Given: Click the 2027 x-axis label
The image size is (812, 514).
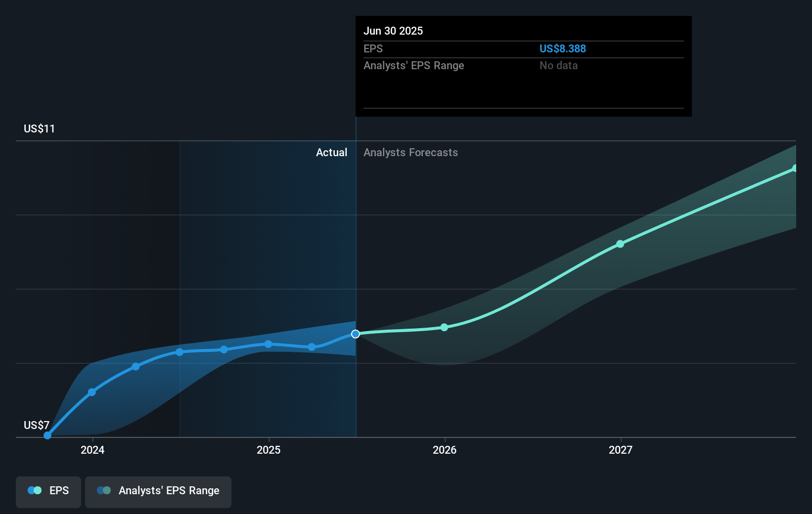Looking at the screenshot, I should point(621,450).
